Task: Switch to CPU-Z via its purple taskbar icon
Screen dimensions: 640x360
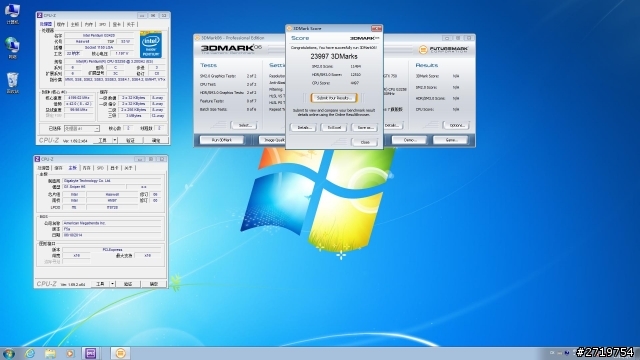Action: click(x=91, y=353)
